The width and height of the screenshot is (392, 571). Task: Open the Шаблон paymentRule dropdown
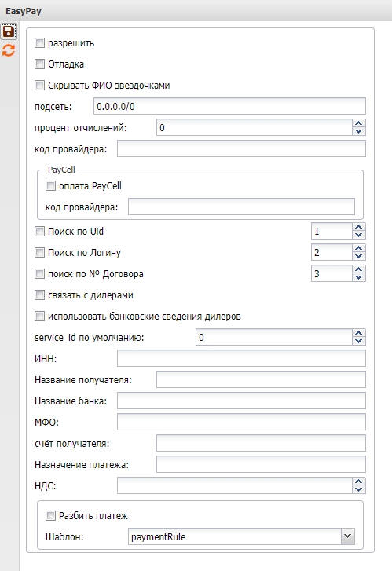pos(347,536)
